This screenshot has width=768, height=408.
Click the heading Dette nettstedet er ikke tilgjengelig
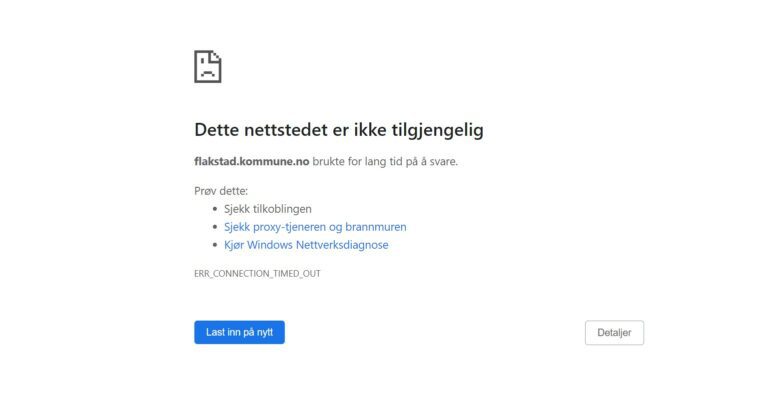338,130
